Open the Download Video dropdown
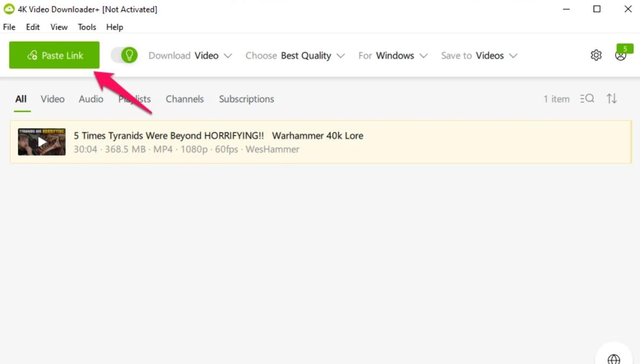The width and height of the screenshot is (640, 364). click(190, 55)
